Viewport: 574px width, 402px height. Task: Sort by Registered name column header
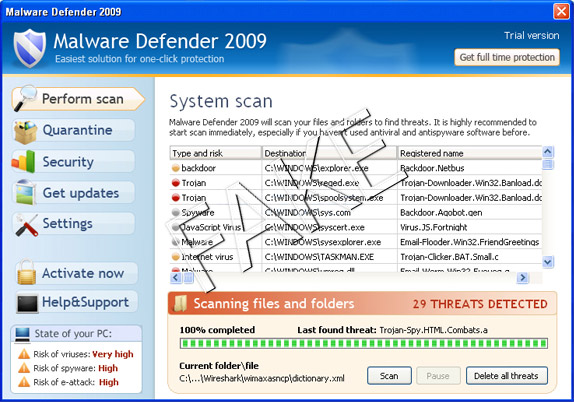click(470, 153)
